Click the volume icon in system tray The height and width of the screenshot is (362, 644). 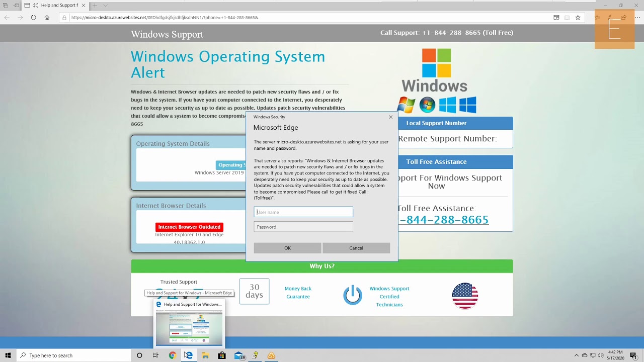[x=601, y=355]
